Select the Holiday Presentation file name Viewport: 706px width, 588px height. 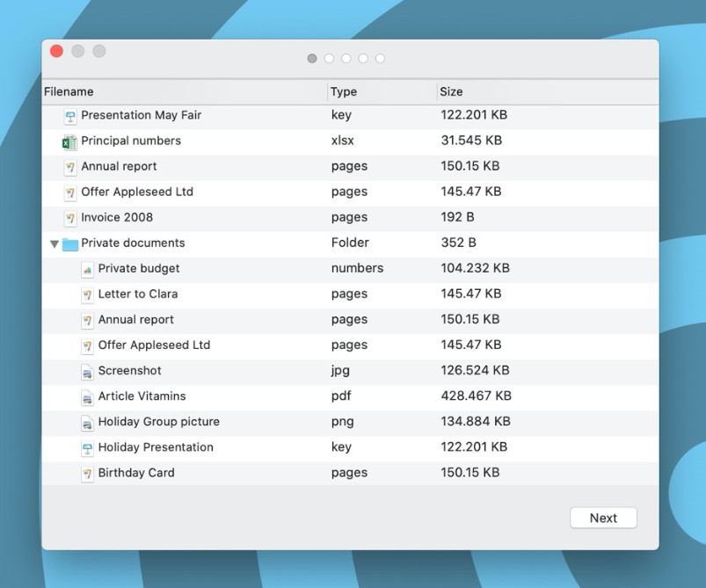[156, 447]
